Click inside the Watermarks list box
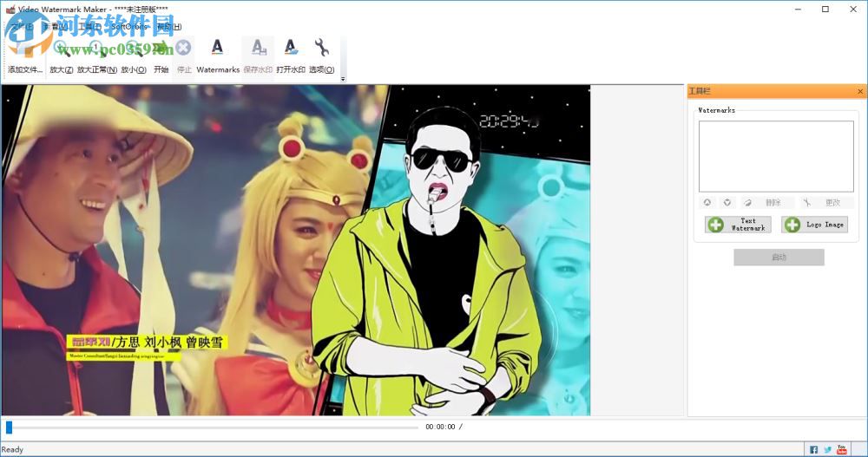 pyautogui.click(x=775, y=157)
